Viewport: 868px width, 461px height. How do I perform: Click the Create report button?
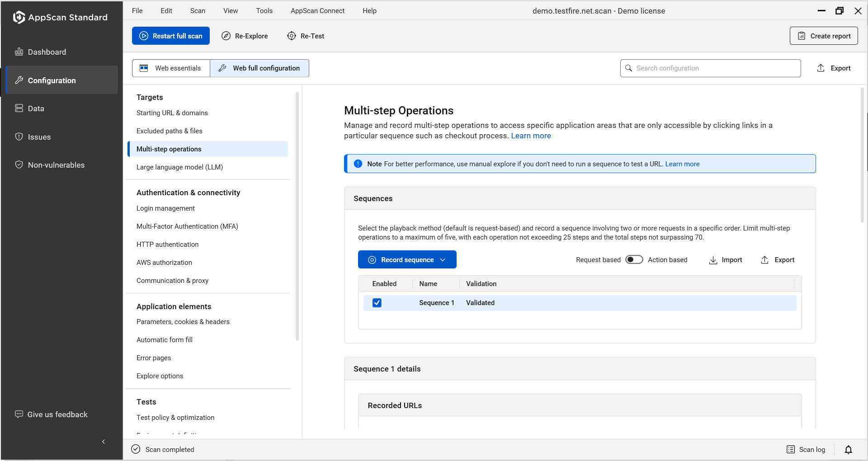pos(824,36)
